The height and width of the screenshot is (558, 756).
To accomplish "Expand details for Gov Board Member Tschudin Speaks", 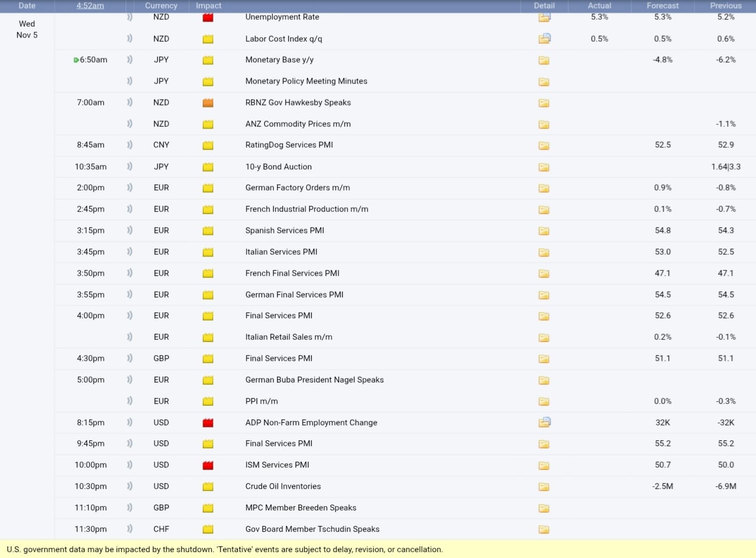I will pos(544,530).
